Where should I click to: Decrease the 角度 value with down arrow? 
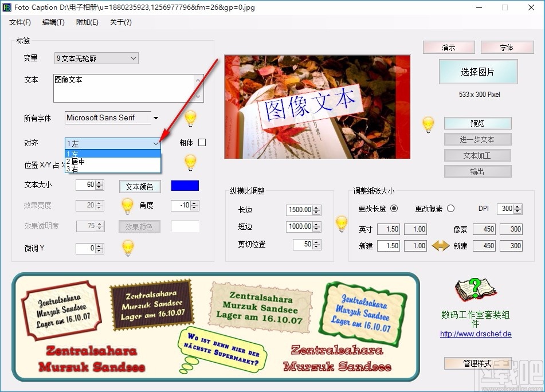coord(194,208)
